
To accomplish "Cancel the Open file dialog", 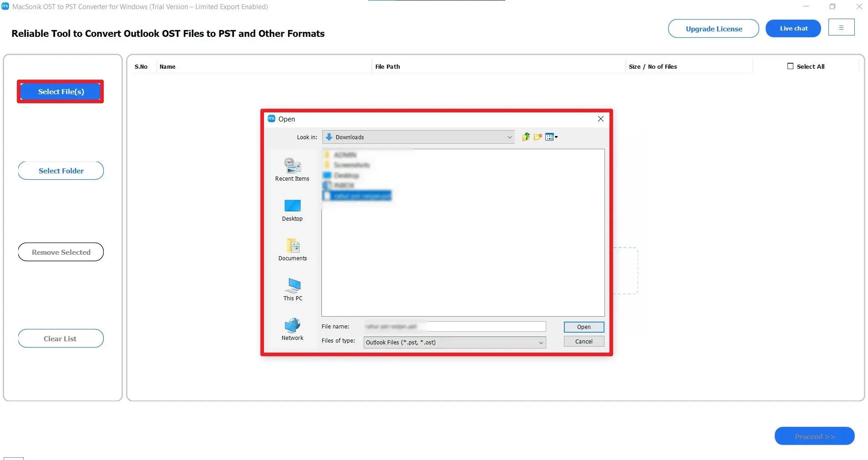I will (x=584, y=341).
